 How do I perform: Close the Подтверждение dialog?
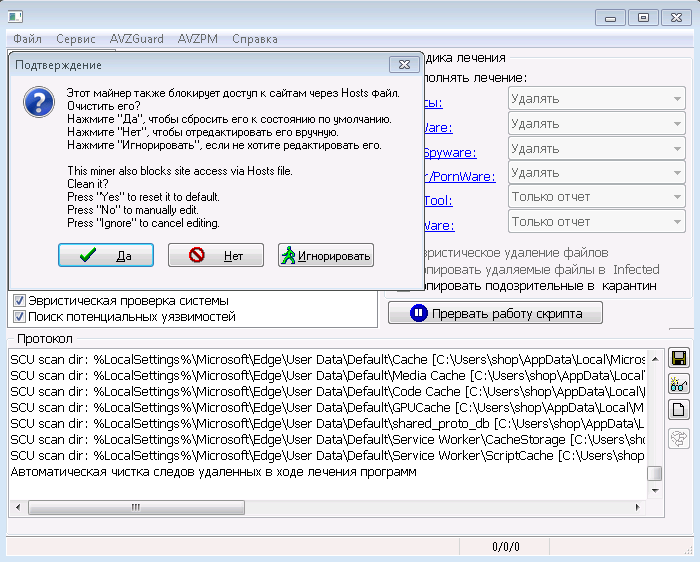(x=404, y=65)
